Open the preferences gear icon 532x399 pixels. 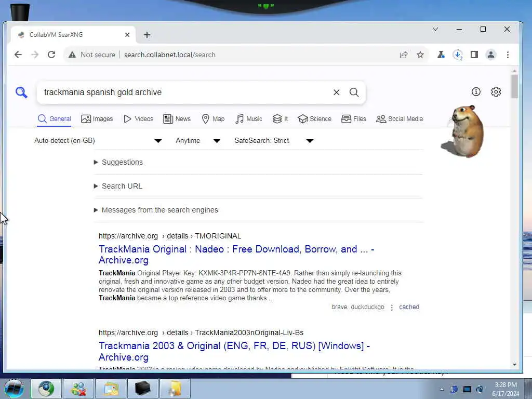(x=496, y=91)
